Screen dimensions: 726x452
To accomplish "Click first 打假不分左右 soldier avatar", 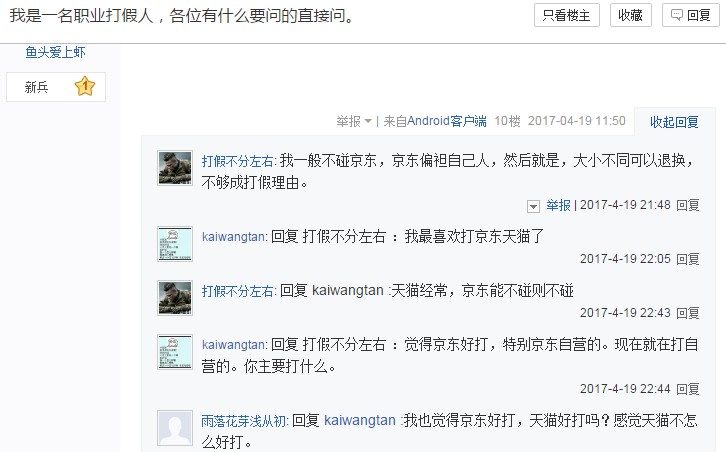I will point(175,168).
